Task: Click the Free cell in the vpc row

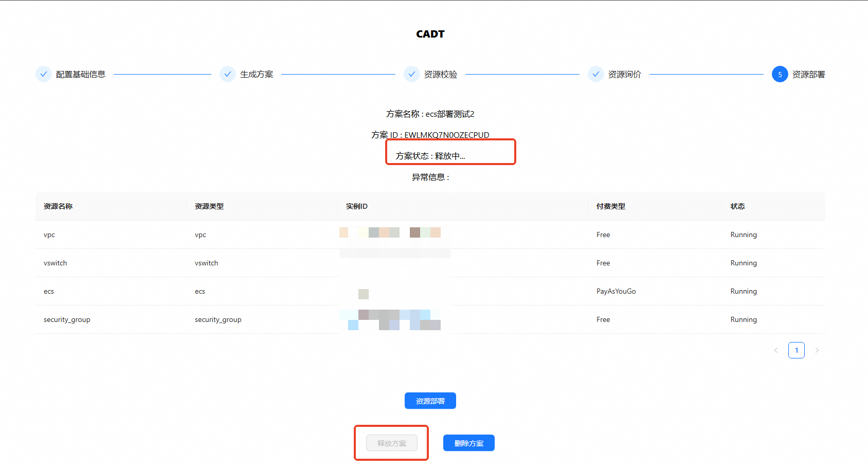Action: [x=603, y=235]
